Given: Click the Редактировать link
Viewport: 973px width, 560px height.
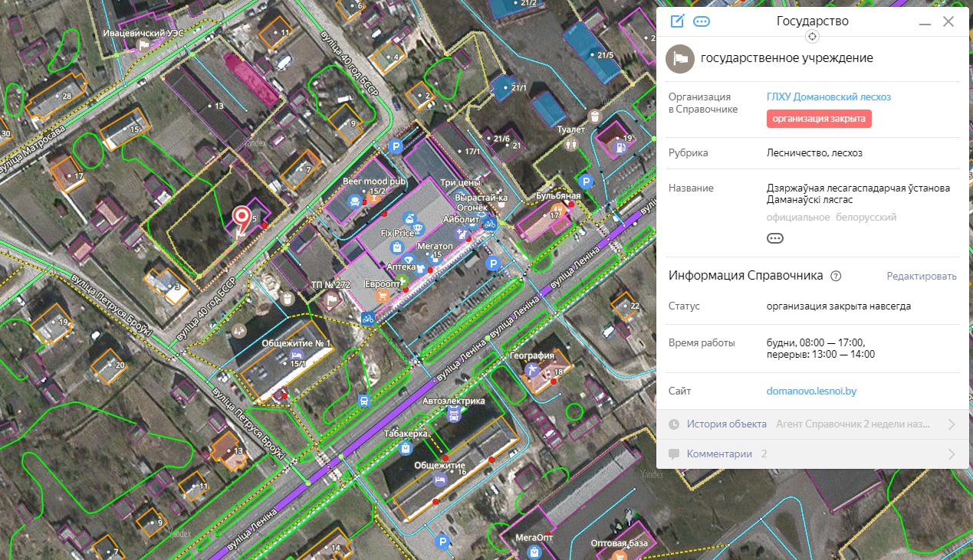Looking at the screenshot, I should tap(922, 277).
